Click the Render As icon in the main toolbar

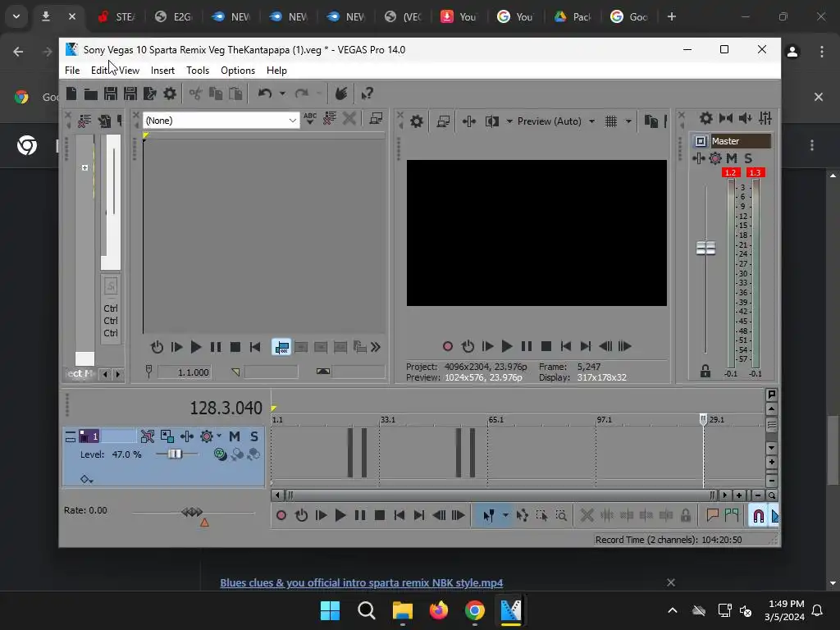tap(150, 94)
